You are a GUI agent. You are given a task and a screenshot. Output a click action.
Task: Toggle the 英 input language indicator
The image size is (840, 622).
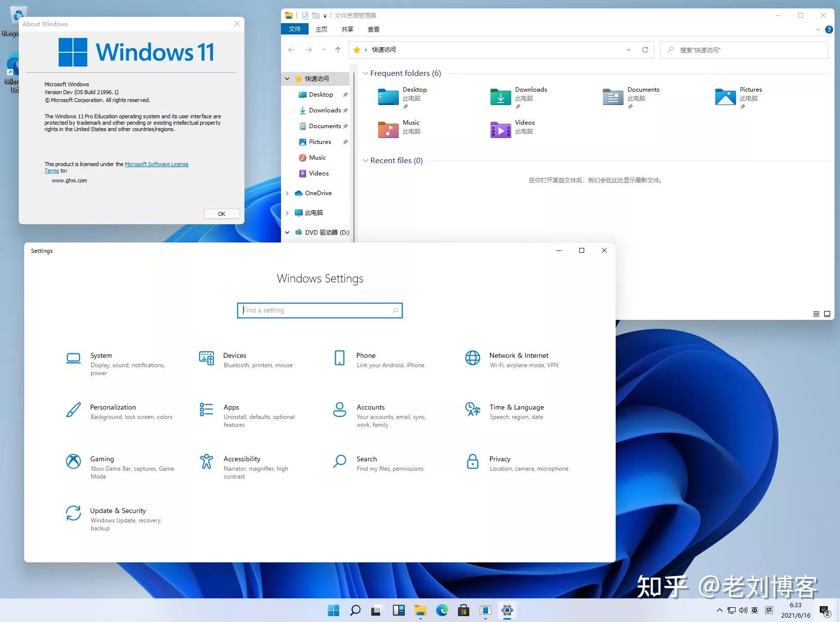[x=755, y=611]
